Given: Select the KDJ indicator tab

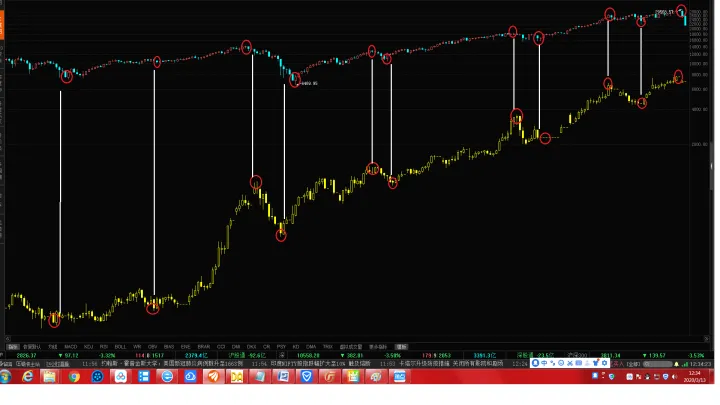Looking at the screenshot, I should pyautogui.click(x=88, y=347).
